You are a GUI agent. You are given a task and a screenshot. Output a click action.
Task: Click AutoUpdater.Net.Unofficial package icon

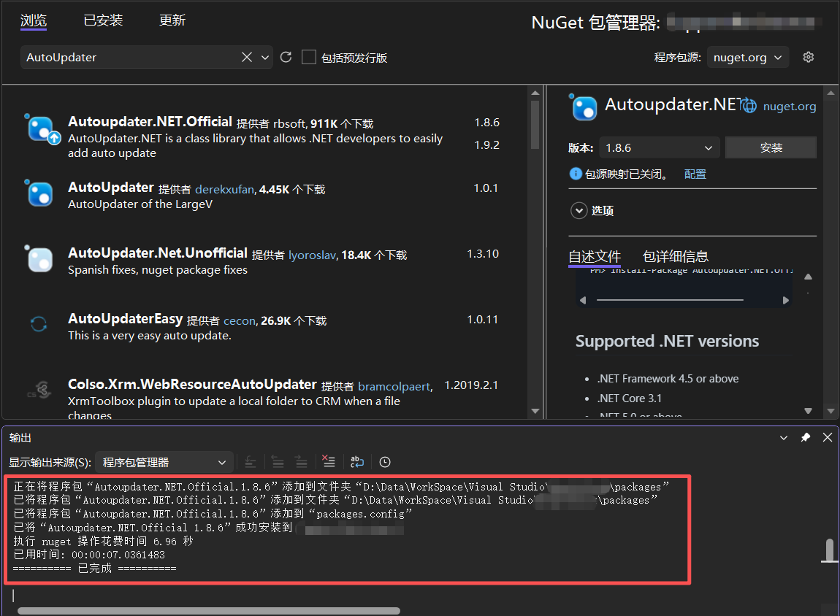[40, 260]
